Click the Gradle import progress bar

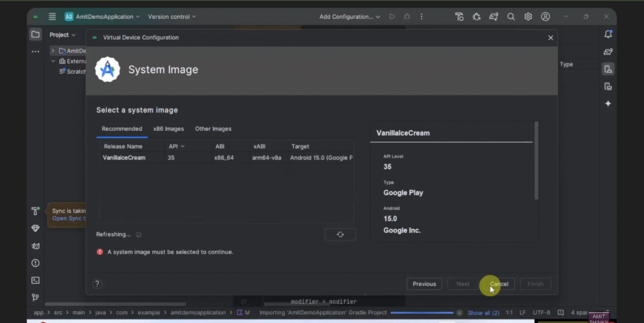[422, 313]
